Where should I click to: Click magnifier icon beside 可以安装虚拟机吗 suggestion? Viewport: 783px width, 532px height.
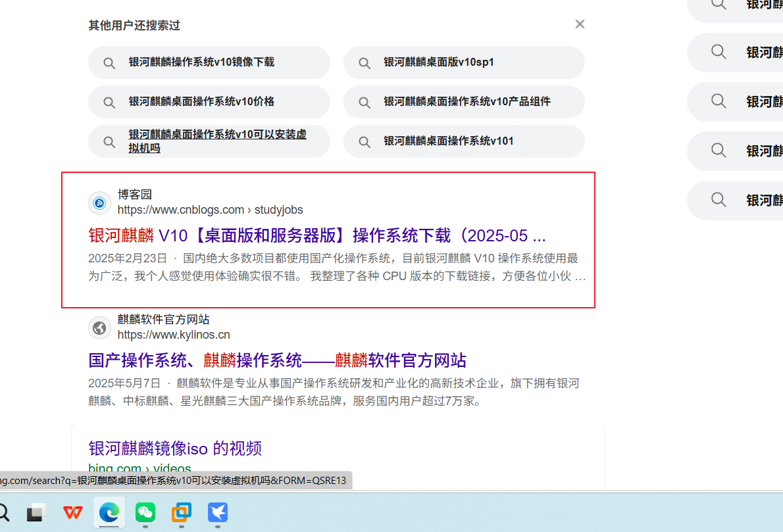(x=109, y=142)
